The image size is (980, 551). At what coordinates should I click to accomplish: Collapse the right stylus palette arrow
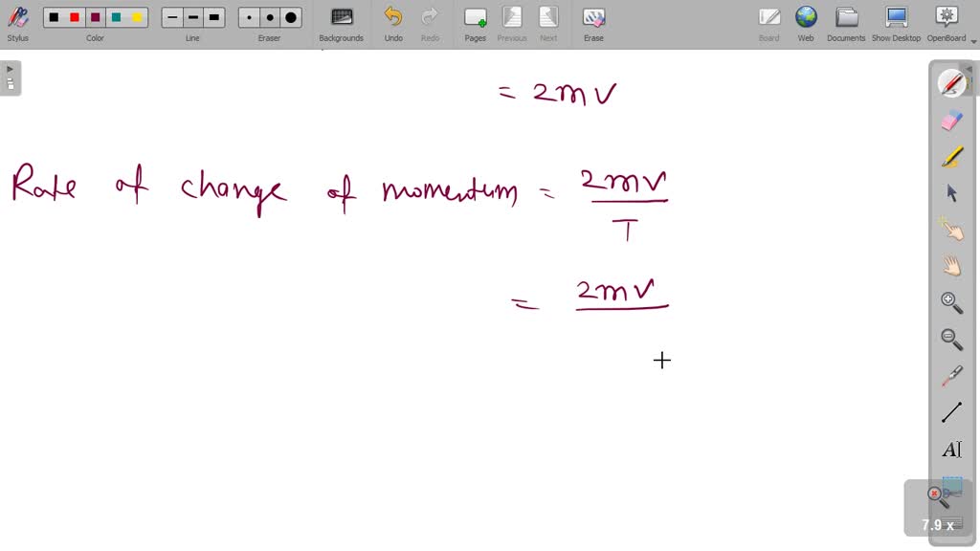[969, 69]
